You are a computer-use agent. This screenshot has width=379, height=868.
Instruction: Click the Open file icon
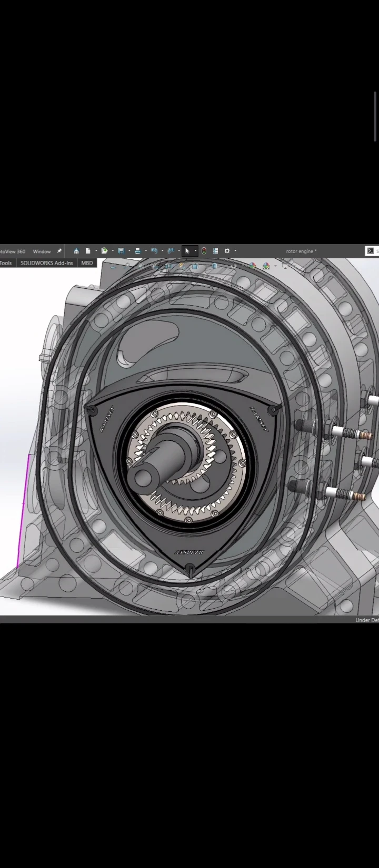tap(104, 251)
